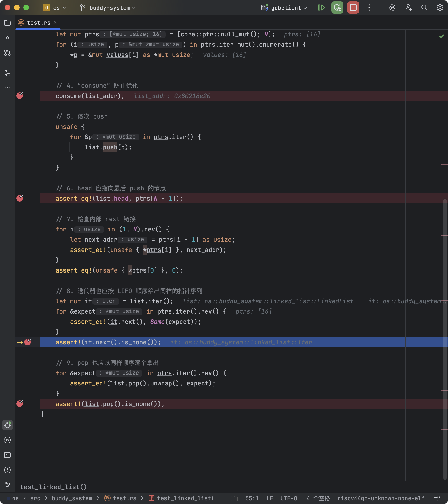The image size is (448, 504).
Task: Open the Debug tool window
Action: (x=7, y=425)
